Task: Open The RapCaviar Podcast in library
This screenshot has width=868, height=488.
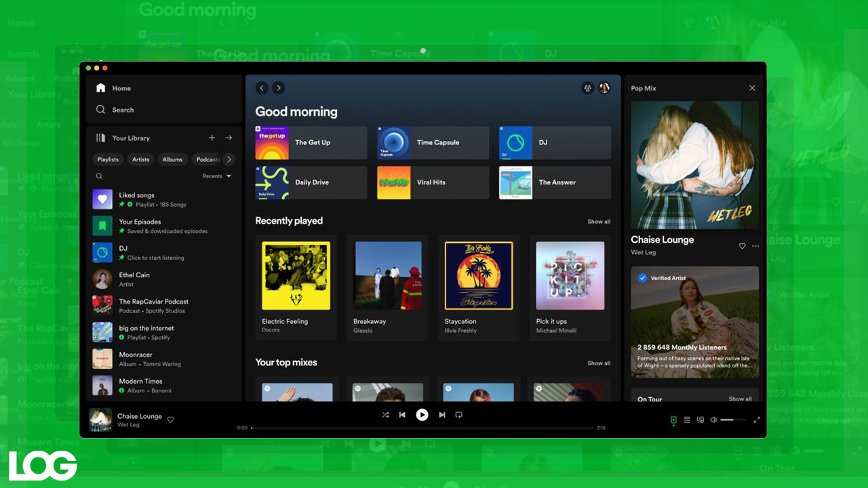Action: tap(163, 306)
